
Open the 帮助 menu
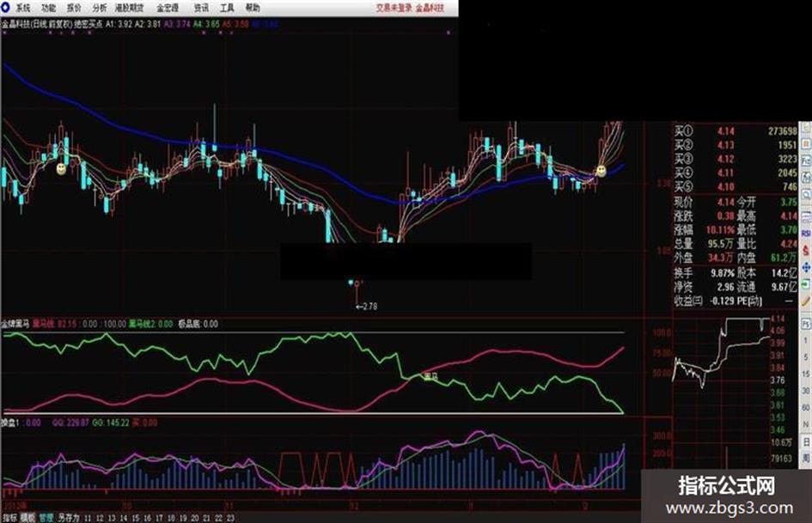click(253, 8)
